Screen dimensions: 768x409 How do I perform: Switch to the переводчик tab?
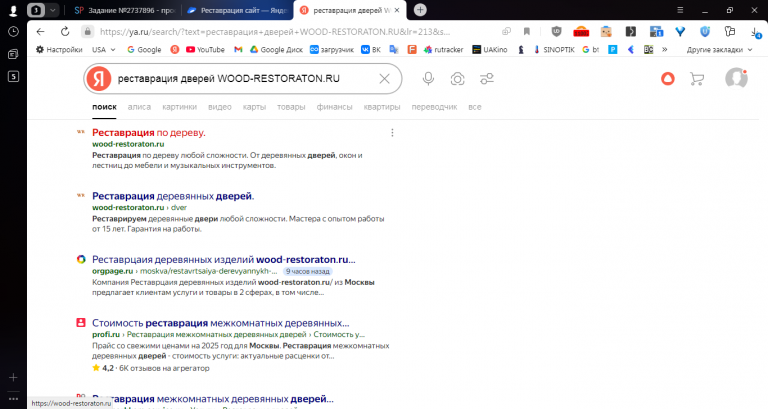click(434, 107)
